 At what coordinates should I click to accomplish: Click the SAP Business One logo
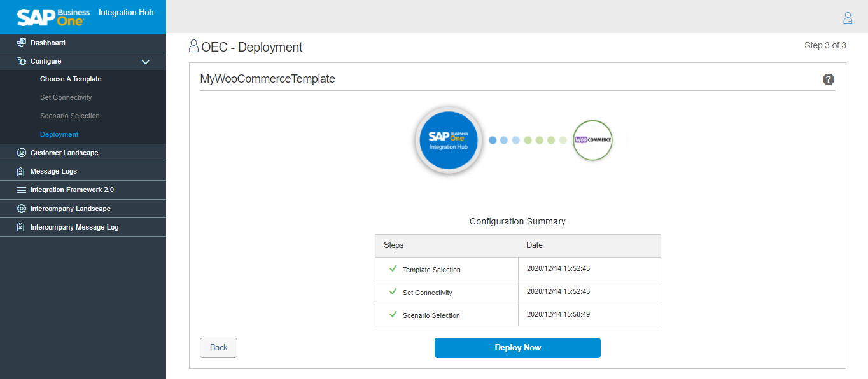pyautogui.click(x=53, y=17)
